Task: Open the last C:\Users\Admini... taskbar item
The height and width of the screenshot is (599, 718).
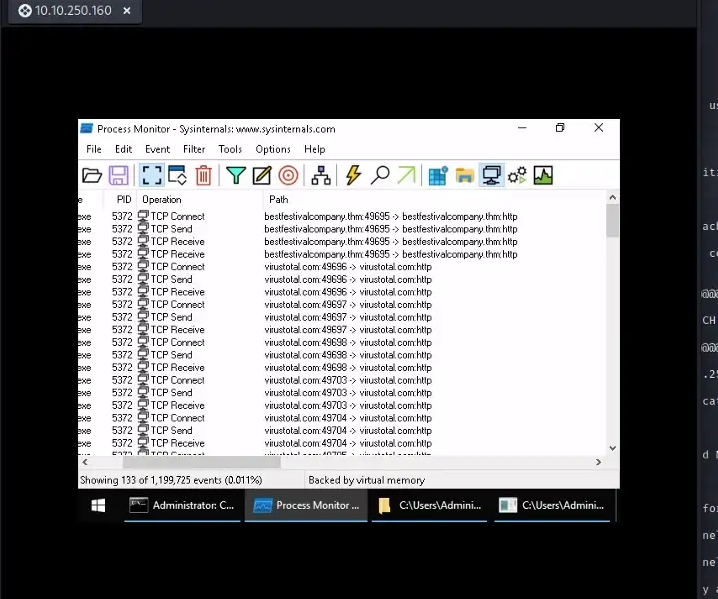Action: click(x=552, y=506)
